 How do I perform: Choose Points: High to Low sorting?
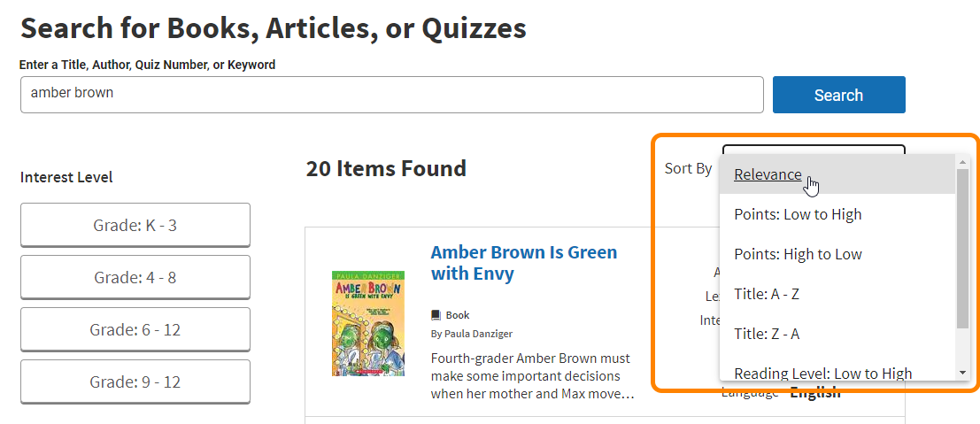[798, 254]
